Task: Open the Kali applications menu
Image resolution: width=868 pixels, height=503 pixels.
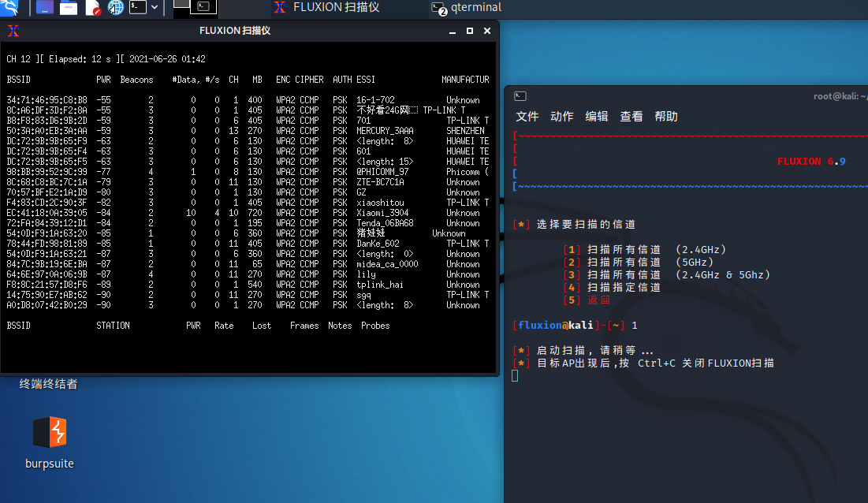Action: click(9, 7)
